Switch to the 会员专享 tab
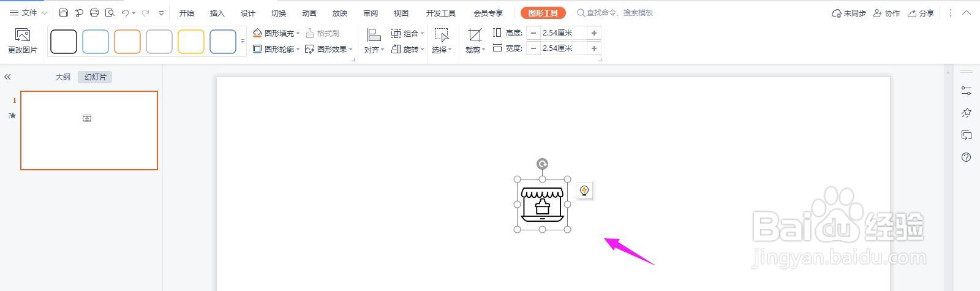The image size is (980, 291). (488, 13)
